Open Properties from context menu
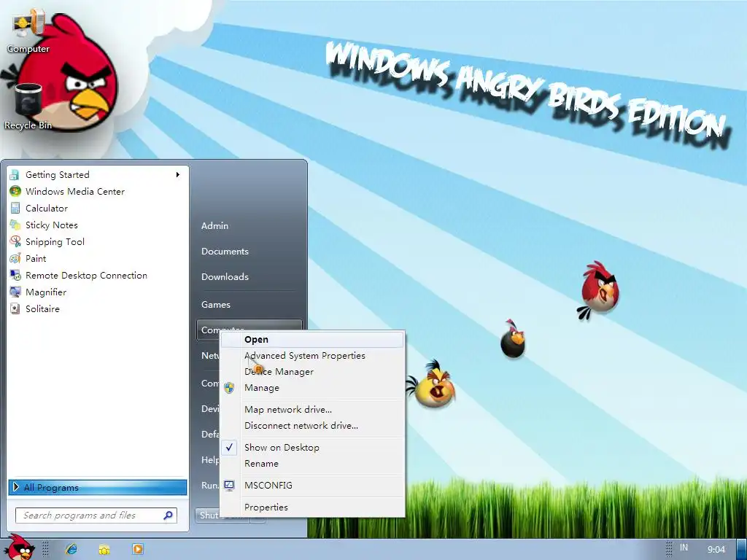Viewport: 747px width, 560px height. tap(312, 507)
